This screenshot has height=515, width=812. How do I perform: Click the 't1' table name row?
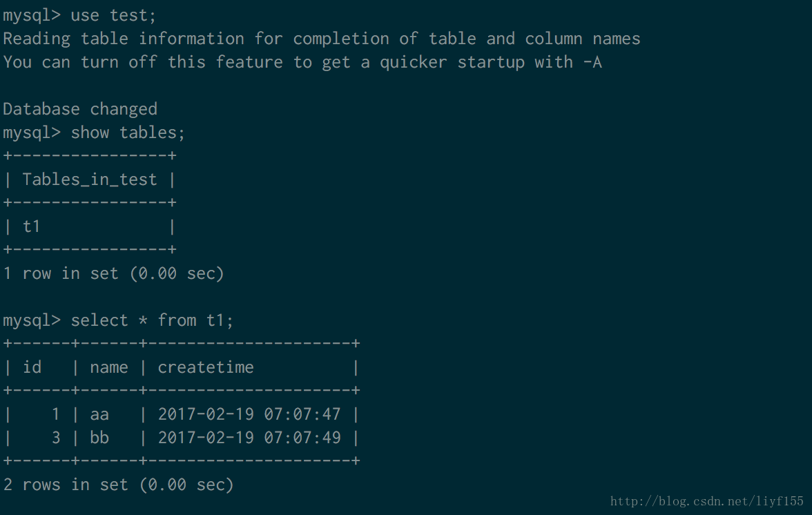[x=32, y=226]
